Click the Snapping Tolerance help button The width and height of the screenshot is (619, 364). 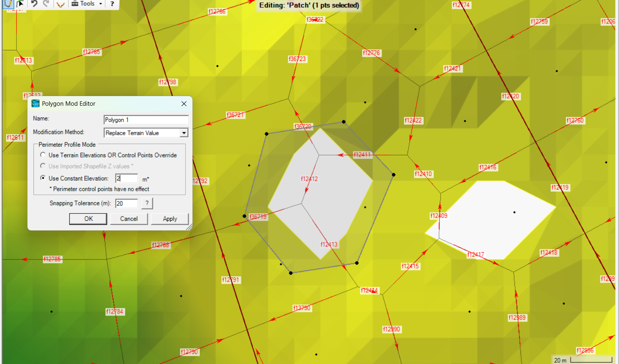click(147, 203)
